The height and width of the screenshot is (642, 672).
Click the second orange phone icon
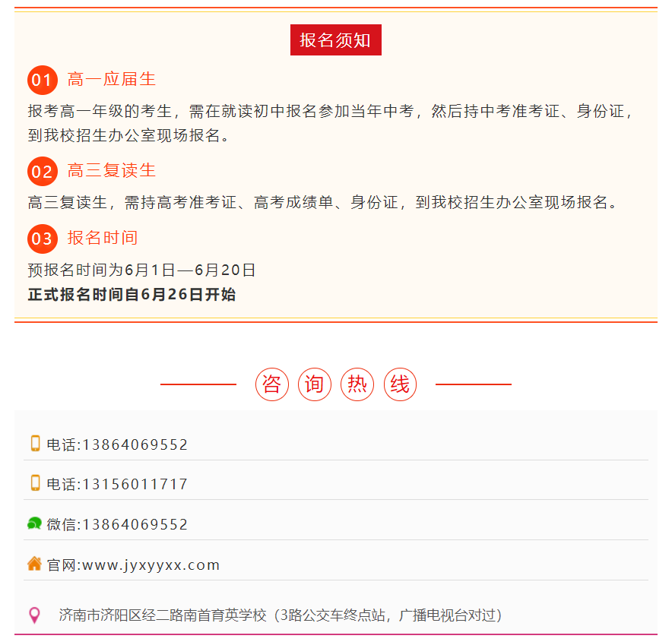coord(35,483)
